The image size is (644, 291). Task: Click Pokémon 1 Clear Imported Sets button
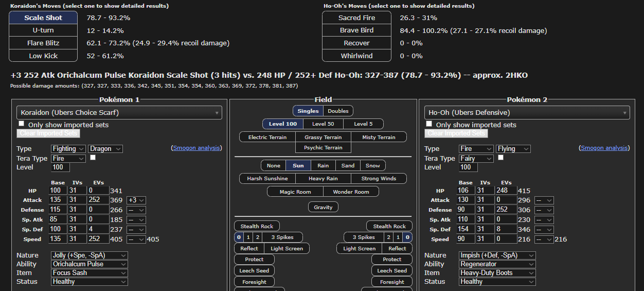coord(48,133)
